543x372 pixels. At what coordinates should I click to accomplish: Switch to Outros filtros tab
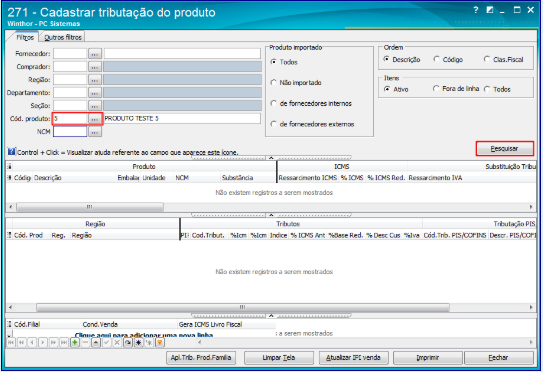(63, 37)
